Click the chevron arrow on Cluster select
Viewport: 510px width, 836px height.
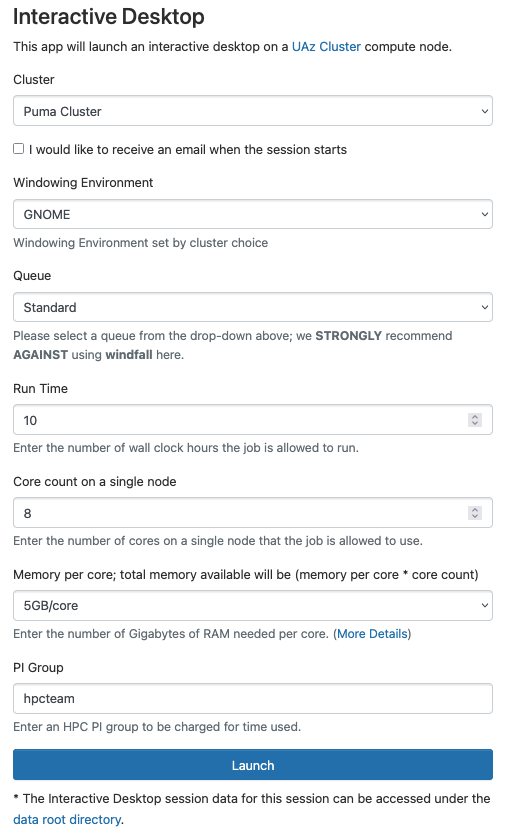pyautogui.click(x=484, y=111)
